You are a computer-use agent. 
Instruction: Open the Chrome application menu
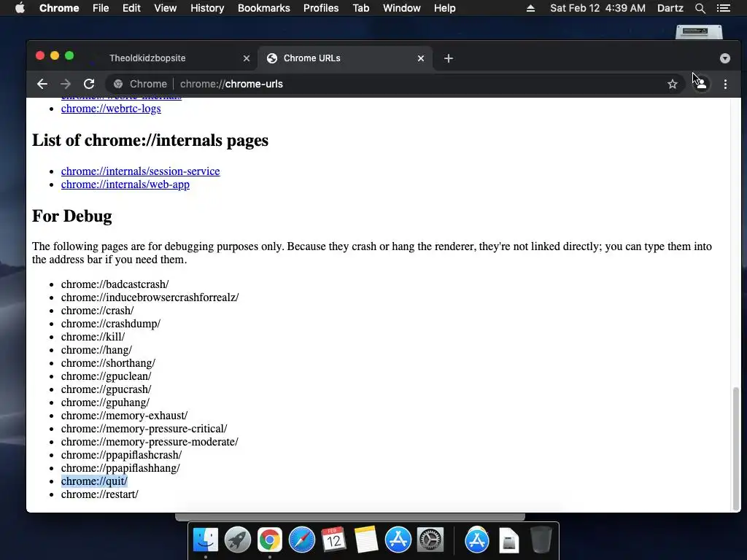(59, 8)
